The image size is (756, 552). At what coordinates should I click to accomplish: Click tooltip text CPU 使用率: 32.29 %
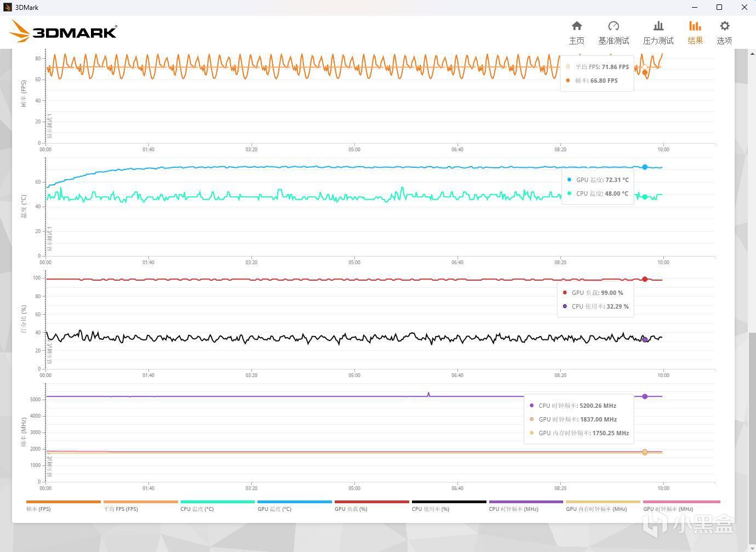pyautogui.click(x=600, y=306)
